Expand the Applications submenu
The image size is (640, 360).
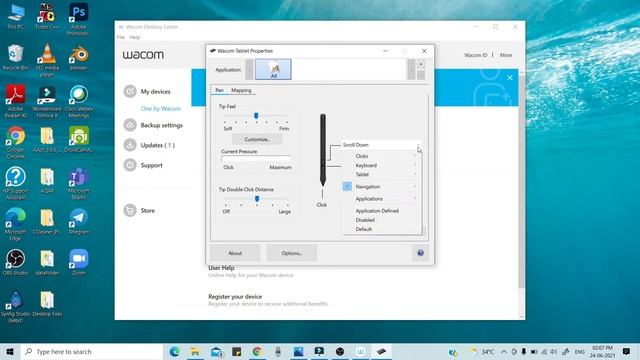[382, 199]
